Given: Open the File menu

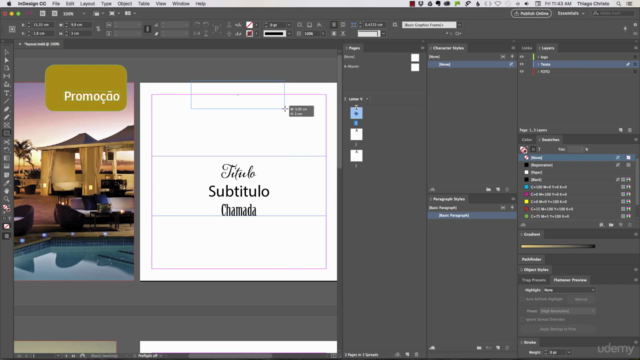Looking at the screenshot, I should click(x=56, y=4).
